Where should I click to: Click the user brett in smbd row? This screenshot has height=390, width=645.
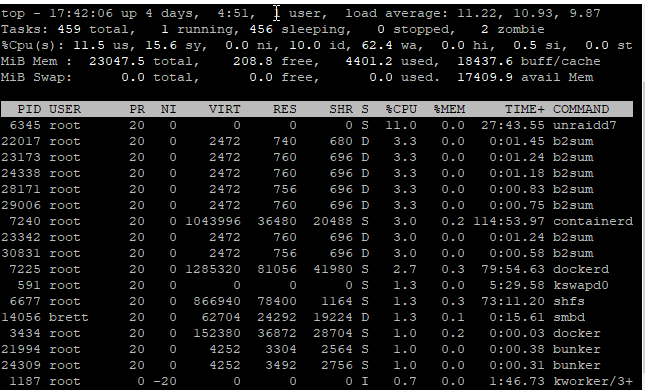click(x=69, y=318)
